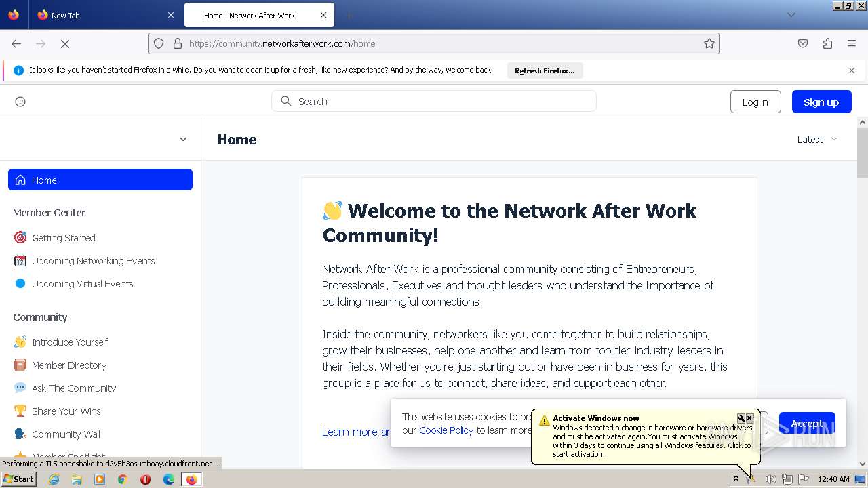The image size is (868, 488).
Task: Bookmark this page with star icon
Action: point(709,43)
